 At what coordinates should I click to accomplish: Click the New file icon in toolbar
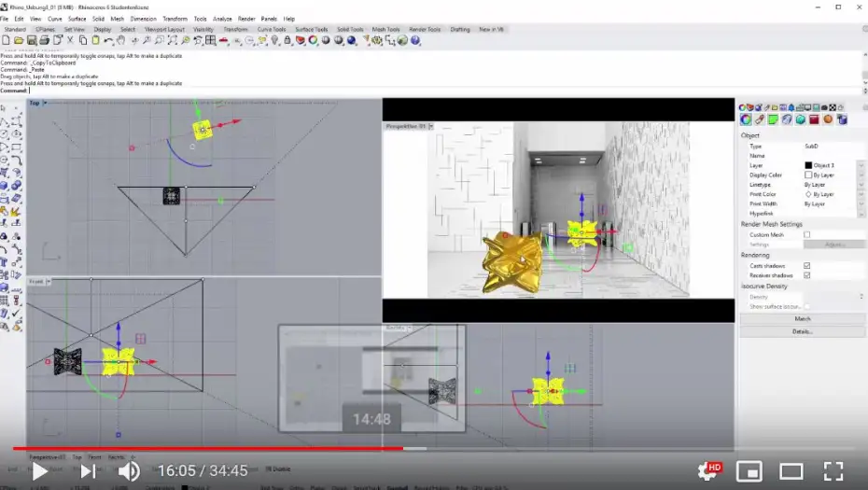(x=7, y=40)
